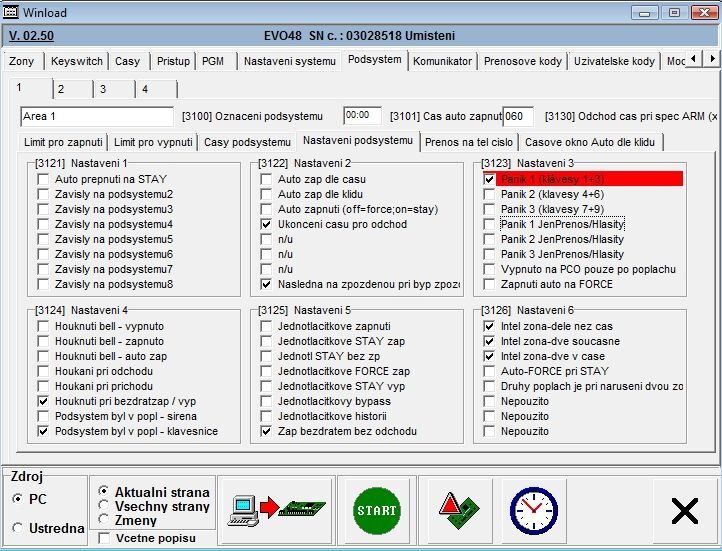Screen dimensions: 722x551
Task: Select subsystem tab 2
Action: pyautogui.click(x=61, y=89)
